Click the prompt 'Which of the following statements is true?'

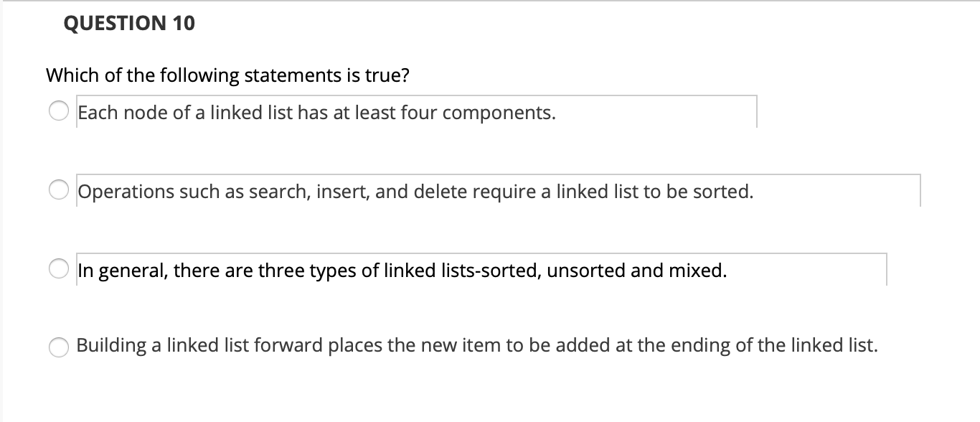point(227,75)
